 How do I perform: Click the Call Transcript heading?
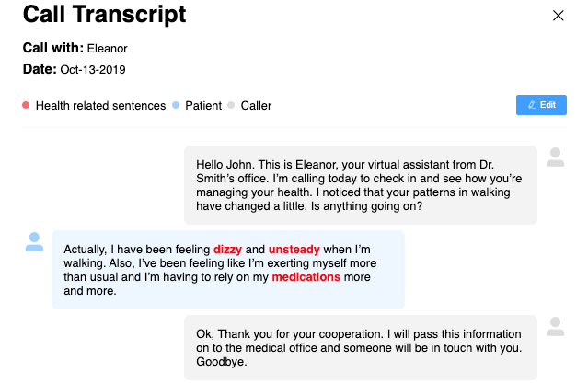(104, 14)
